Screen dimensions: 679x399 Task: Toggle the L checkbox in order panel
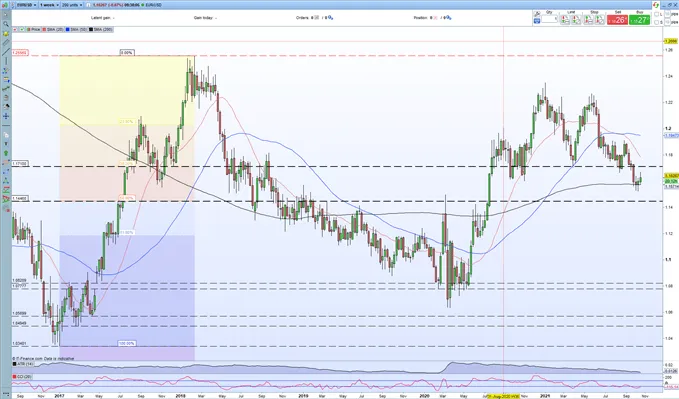[x=657, y=14]
